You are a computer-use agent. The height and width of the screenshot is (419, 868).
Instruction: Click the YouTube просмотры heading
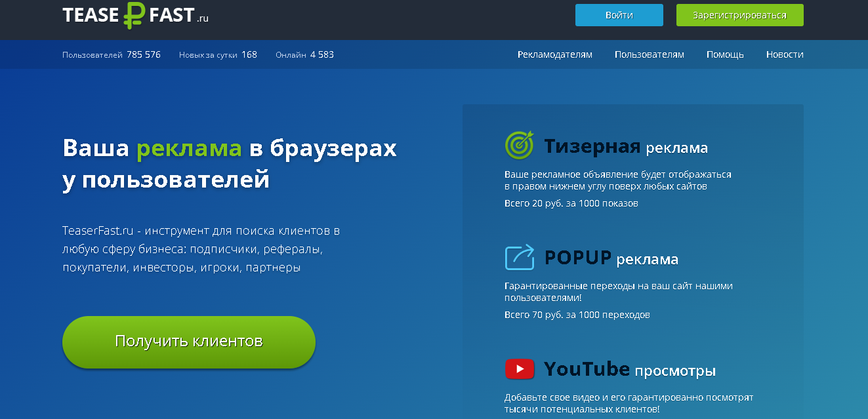(630, 369)
